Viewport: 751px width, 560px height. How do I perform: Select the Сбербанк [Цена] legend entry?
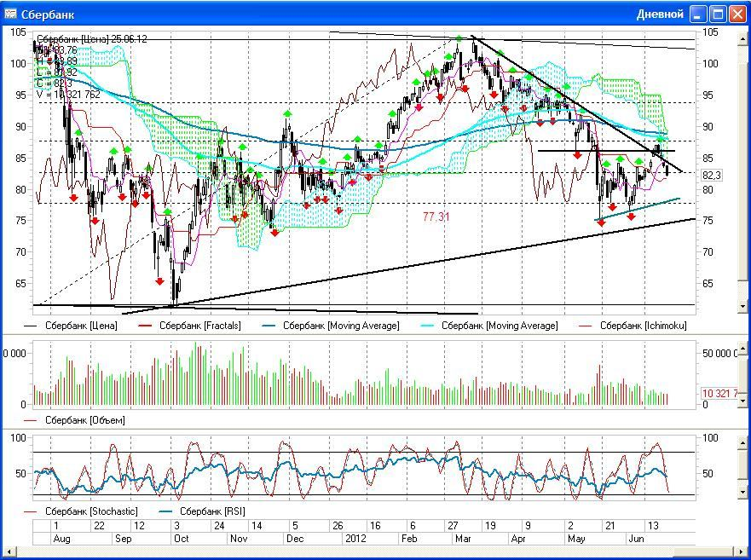pyautogui.click(x=71, y=326)
